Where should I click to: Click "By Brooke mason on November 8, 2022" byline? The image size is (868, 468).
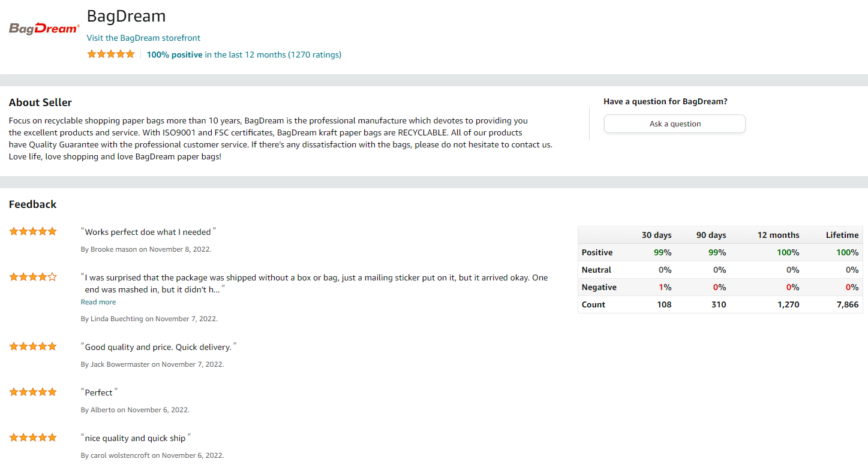coord(146,249)
